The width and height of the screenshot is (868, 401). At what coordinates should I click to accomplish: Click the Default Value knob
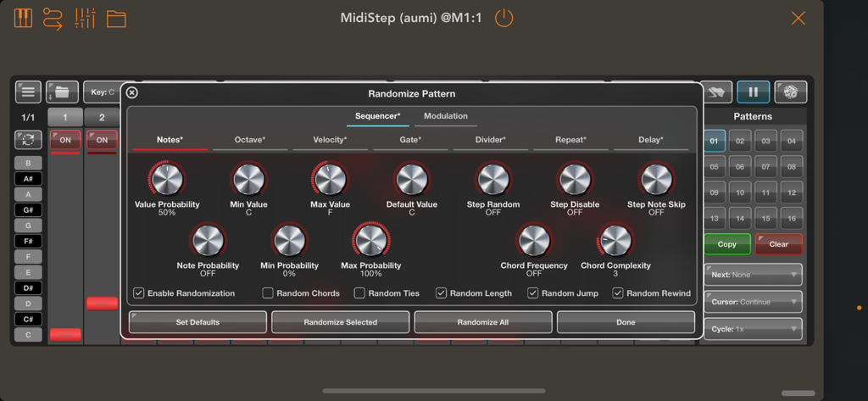(412, 180)
